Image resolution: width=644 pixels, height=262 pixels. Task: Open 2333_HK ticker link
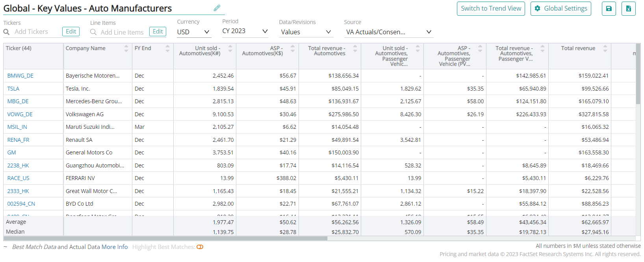click(18, 191)
